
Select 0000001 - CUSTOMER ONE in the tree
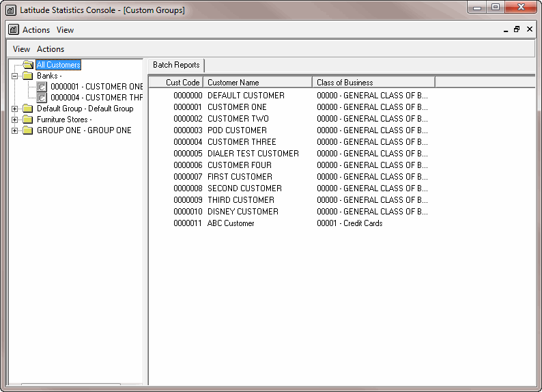tap(97, 87)
